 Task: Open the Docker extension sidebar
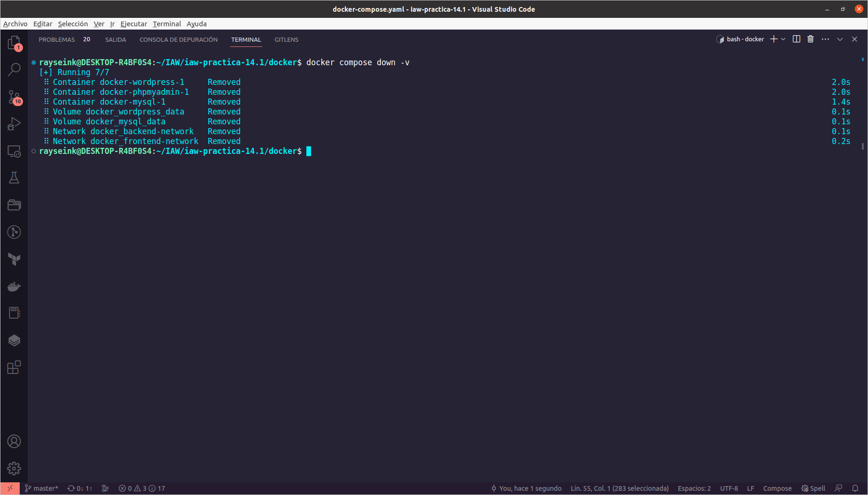coord(14,286)
